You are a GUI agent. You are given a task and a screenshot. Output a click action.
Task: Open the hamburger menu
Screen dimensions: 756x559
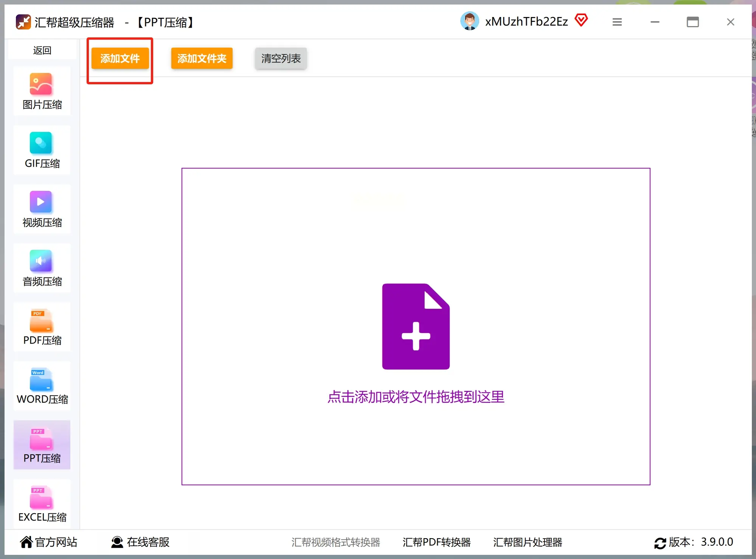(x=617, y=22)
